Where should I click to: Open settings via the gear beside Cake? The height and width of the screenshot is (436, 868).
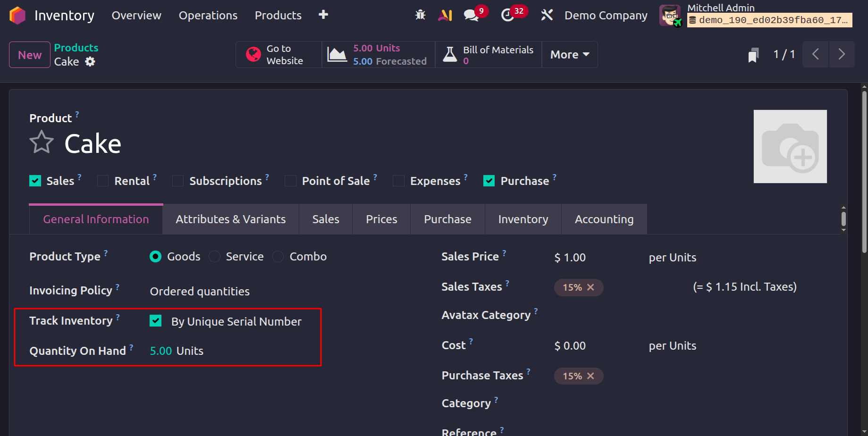90,61
